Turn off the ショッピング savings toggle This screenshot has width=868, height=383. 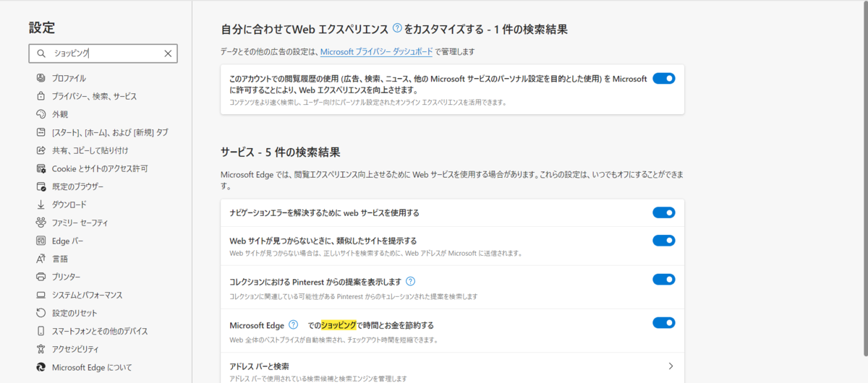click(663, 323)
